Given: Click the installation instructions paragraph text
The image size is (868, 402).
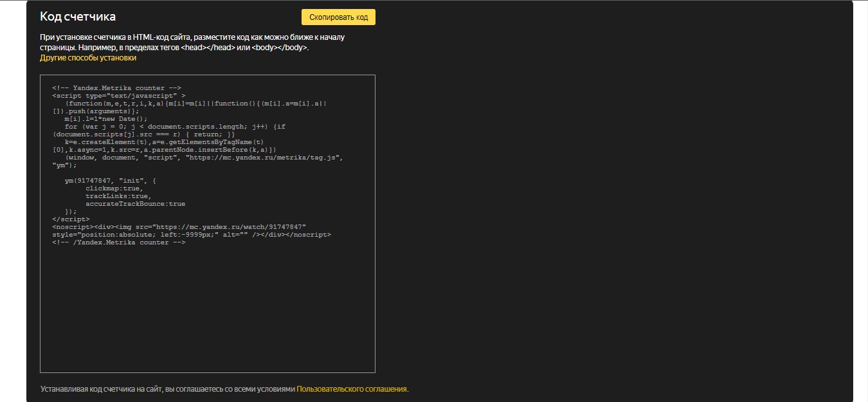Looking at the screenshot, I should [192, 42].
